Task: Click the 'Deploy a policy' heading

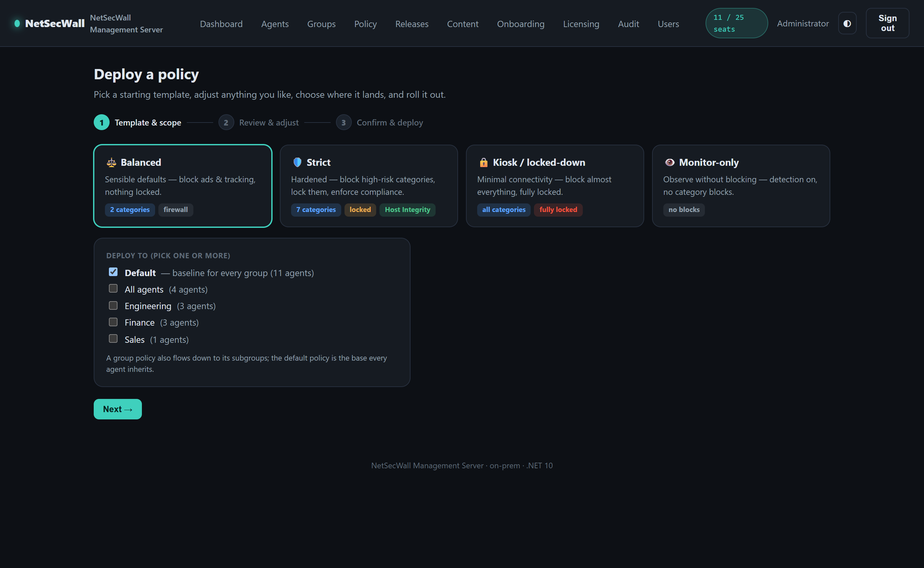Action: 147,74
